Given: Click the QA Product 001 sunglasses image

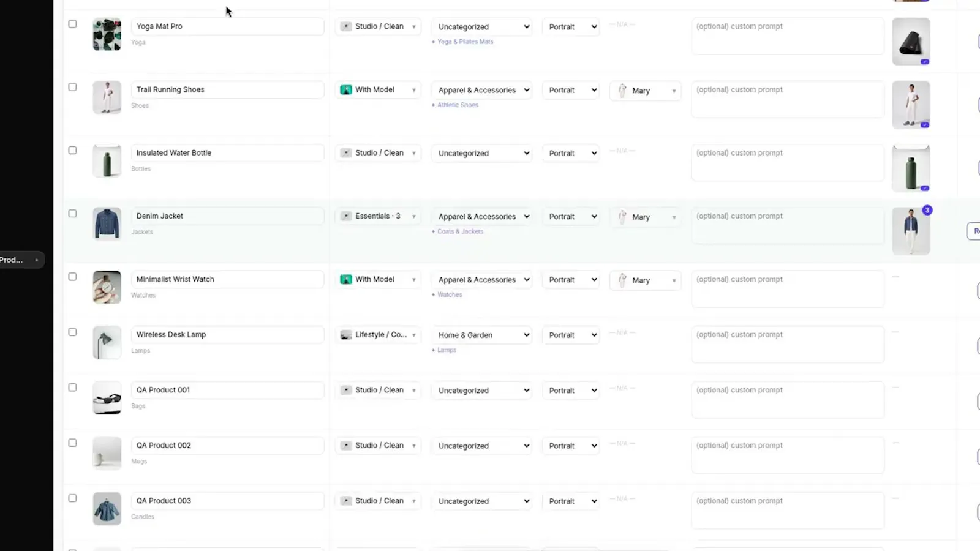Looking at the screenshot, I should coord(107,398).
